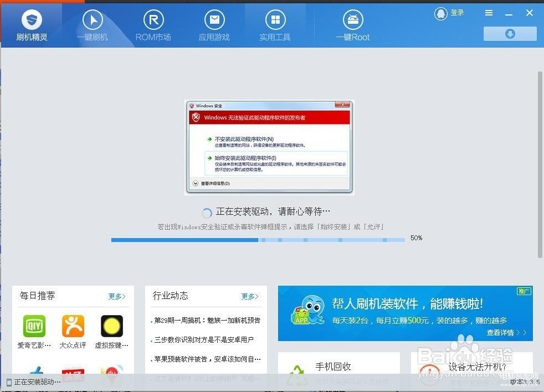Screen dimensions: 544x392
Task: Open the ROM市场 tab
Action: [153, 25]
